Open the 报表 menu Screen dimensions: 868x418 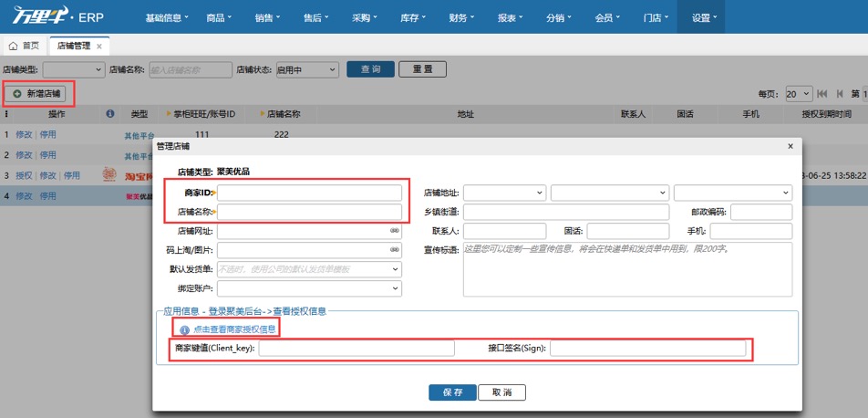click(511, 17)
